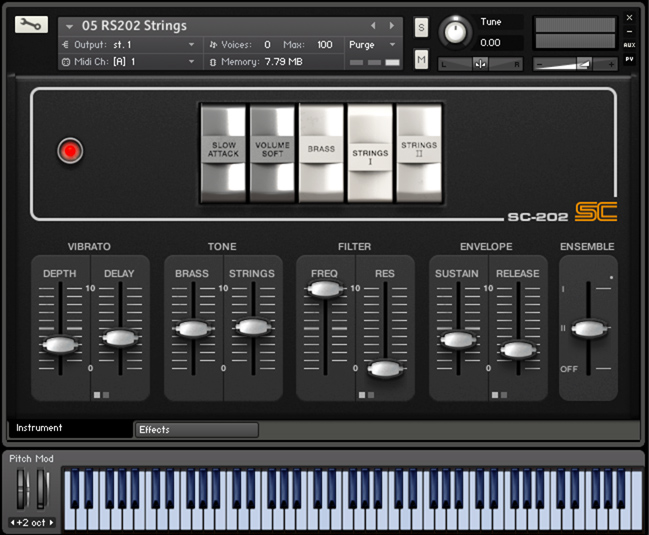This screenshot has width=649, height=535.
Task: Select the Instrument tab
Action: [70, 428]
